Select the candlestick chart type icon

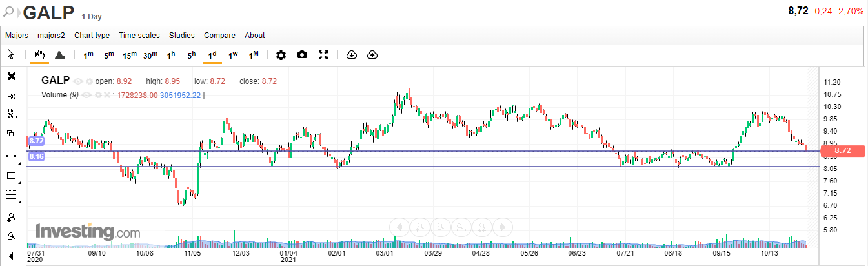click(39, 56)
